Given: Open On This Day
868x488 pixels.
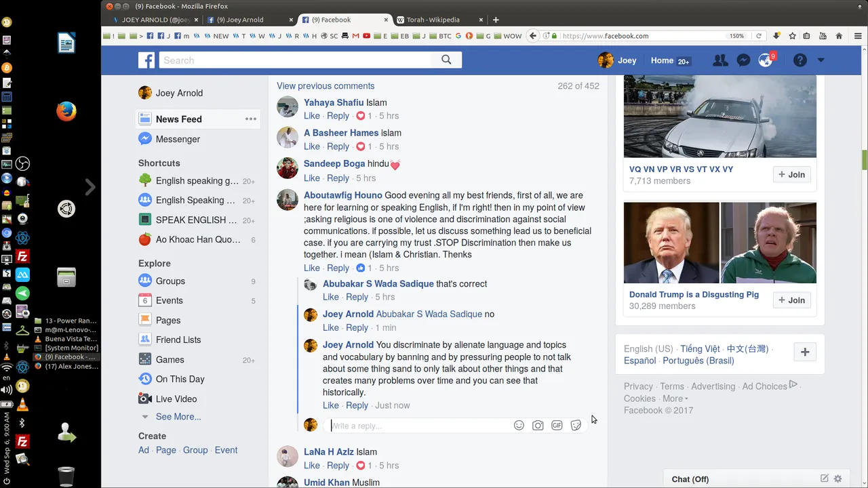Looking at the screenshot, I should point(180,380).
